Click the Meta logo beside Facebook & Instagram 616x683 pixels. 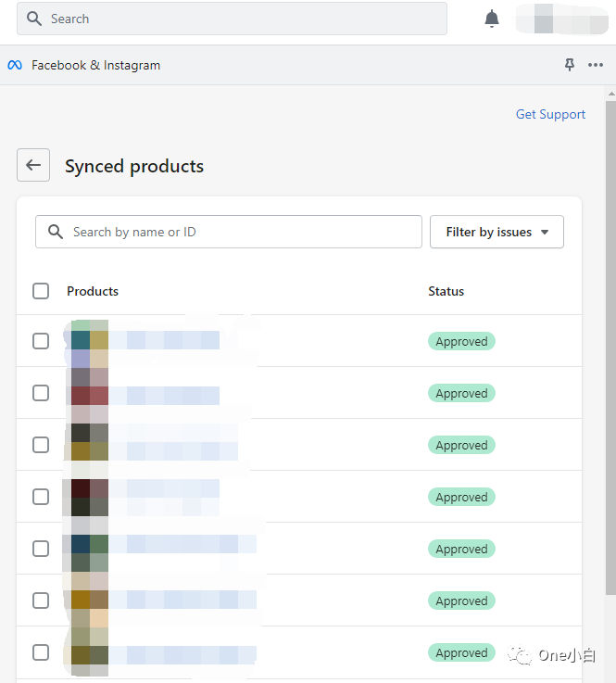click(15, 65)
